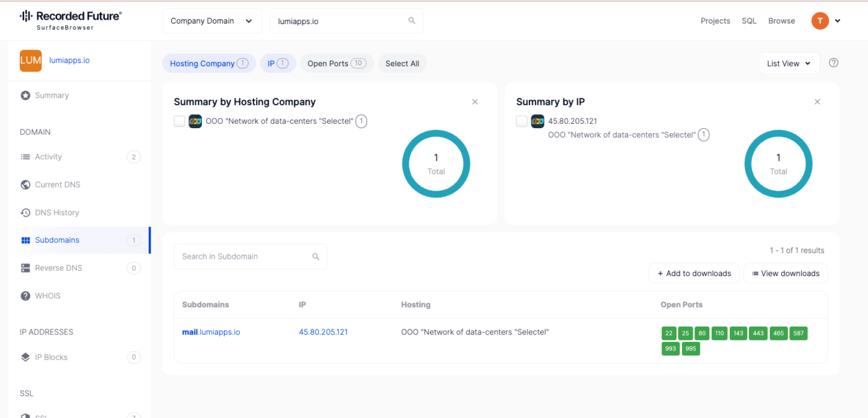
Task: Click the port 25 green badge
Action: pos(685,333)
